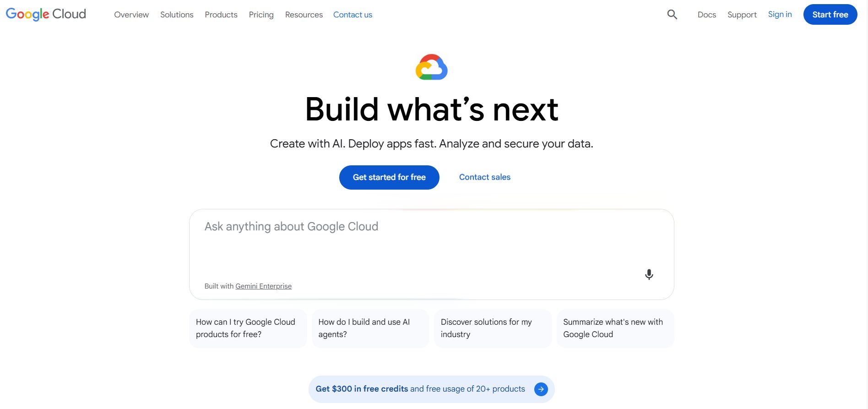Open the Gemini Enterprise link
Screen dimensions: 868x409
263,286
